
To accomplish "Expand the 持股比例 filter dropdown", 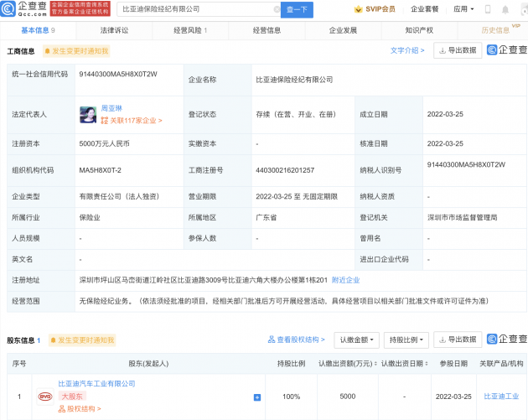I will tap(406, 340).
